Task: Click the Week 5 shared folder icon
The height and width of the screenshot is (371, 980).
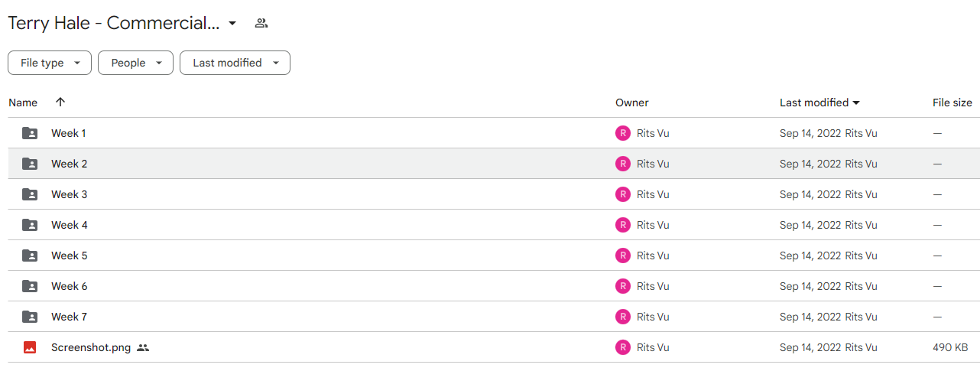Action: [x=30, y=255]
